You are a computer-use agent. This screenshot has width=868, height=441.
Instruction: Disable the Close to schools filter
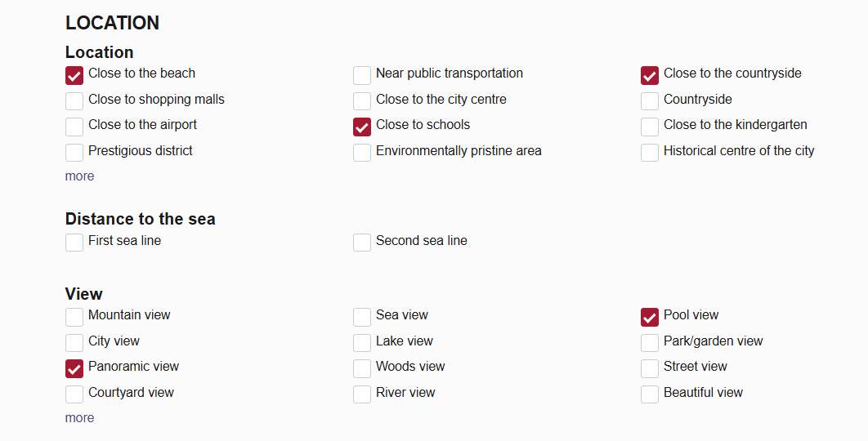click(x=362, y=127)
